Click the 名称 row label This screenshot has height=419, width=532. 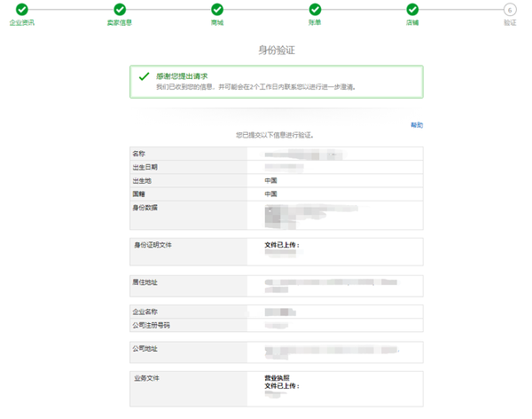click(x=139, y=154)
